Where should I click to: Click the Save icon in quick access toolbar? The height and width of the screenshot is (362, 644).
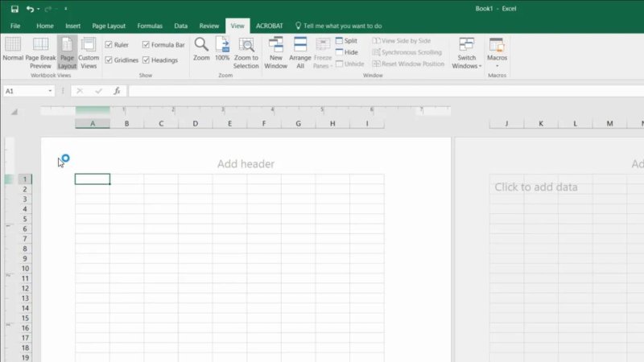point(14,9)
